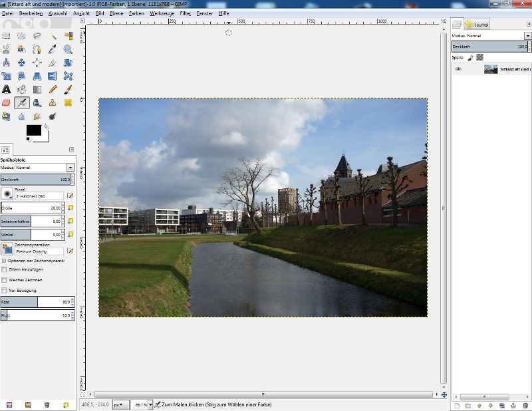Select the Dodge/Burn tool
Viewport: 532px width, 411px height.
(x=53, y=116)
